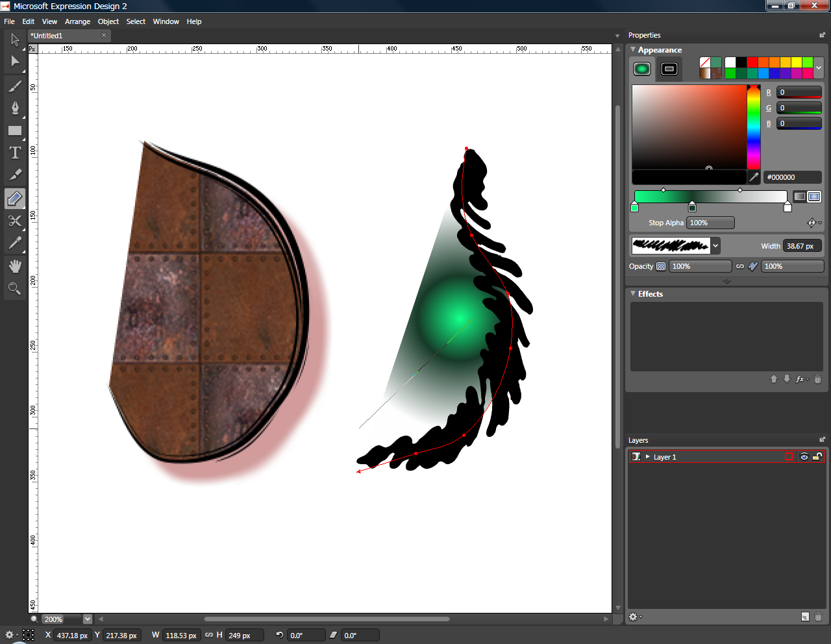Open the Help menu
This screenshot has width=831, height=644.
click(x=194, y=21)
